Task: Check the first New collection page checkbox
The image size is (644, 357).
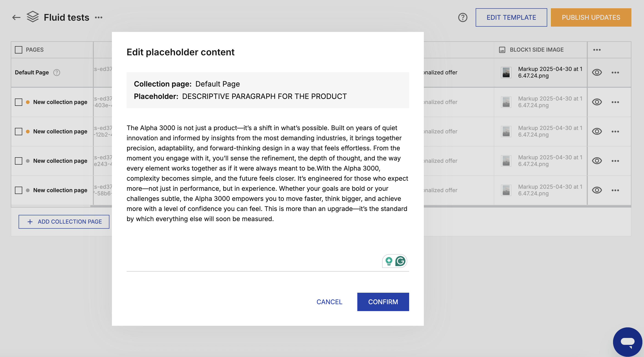Action: 19,102
